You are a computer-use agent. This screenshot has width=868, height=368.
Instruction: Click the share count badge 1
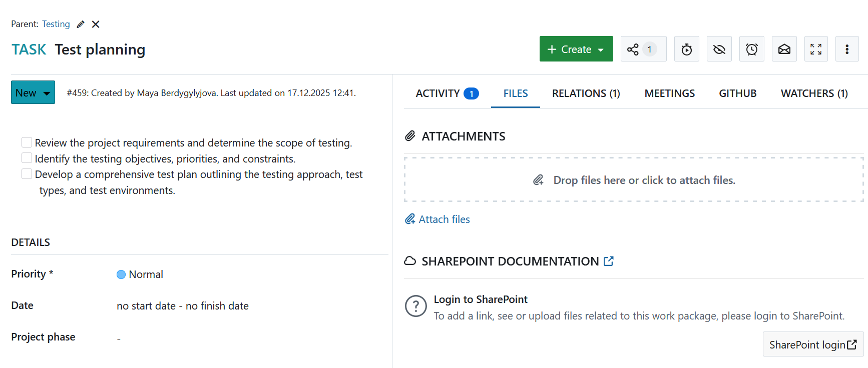(650, 49)
